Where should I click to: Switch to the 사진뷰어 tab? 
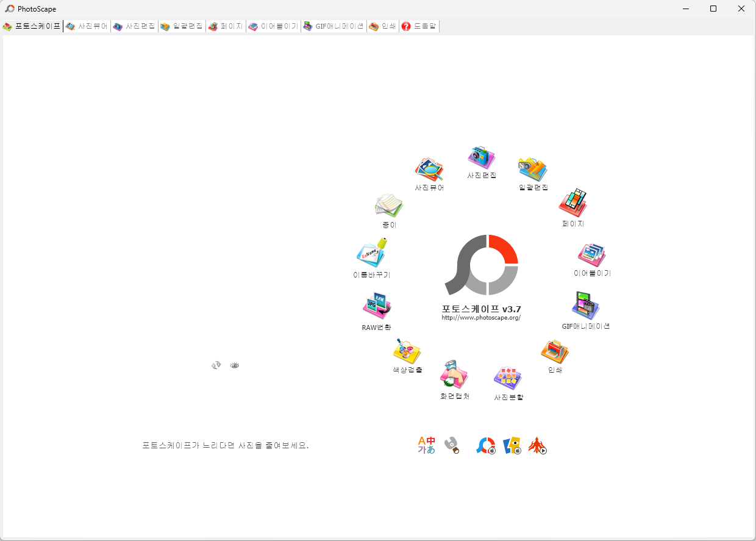click(x=87, y=26)
